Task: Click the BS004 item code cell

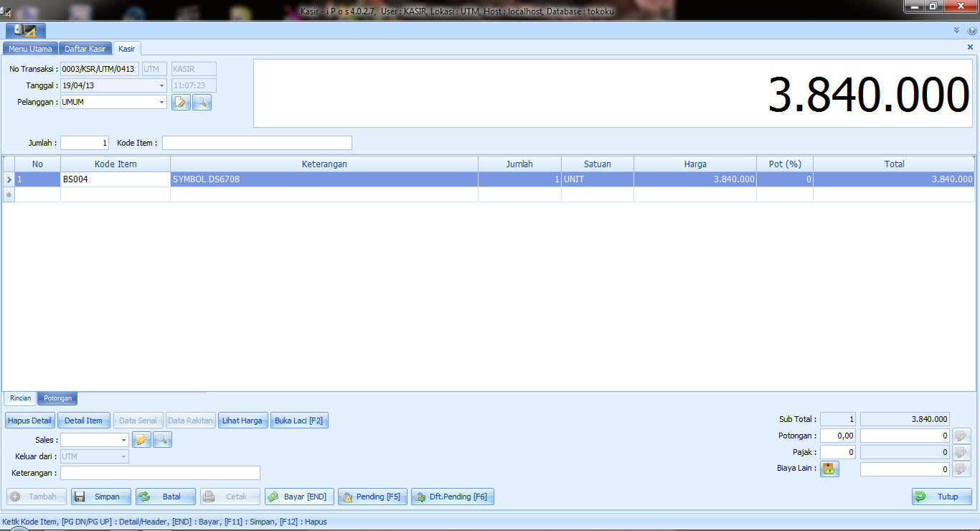Action: click(x=116, y=179)
